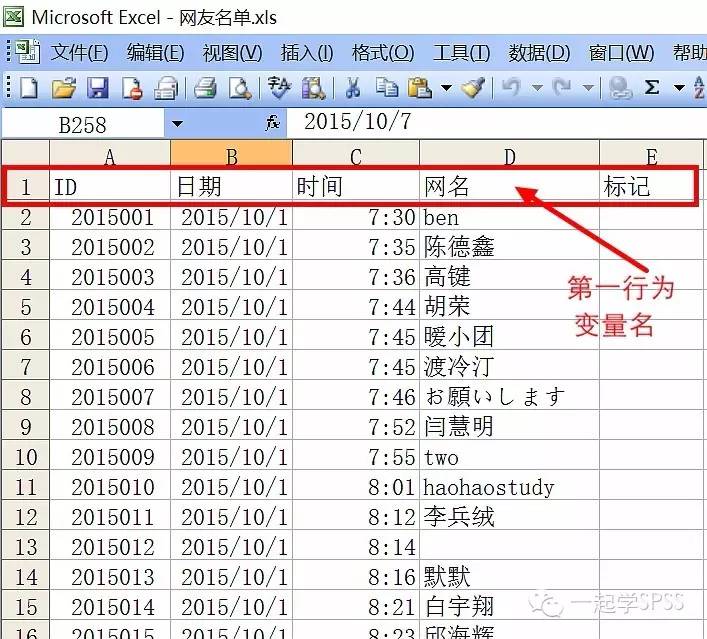
Task: Save the workbook with the floppy icon
Action: (97, 87)
